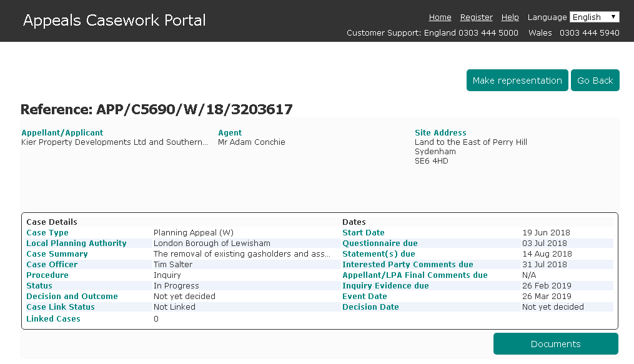This screenshot has height=364, width=634.
Task: Click the Status value In Progress
Action: [176, 285]
